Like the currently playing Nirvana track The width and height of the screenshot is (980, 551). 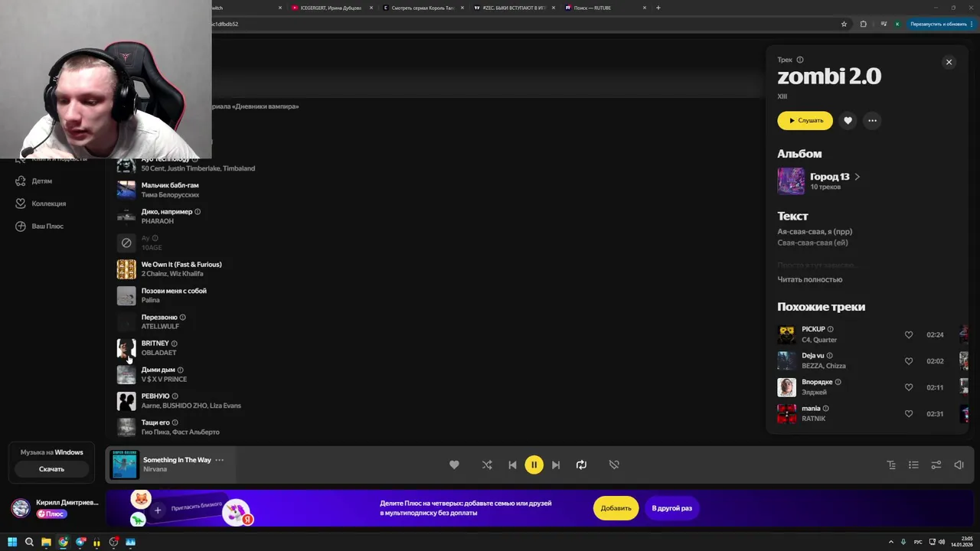pos(454,465)
